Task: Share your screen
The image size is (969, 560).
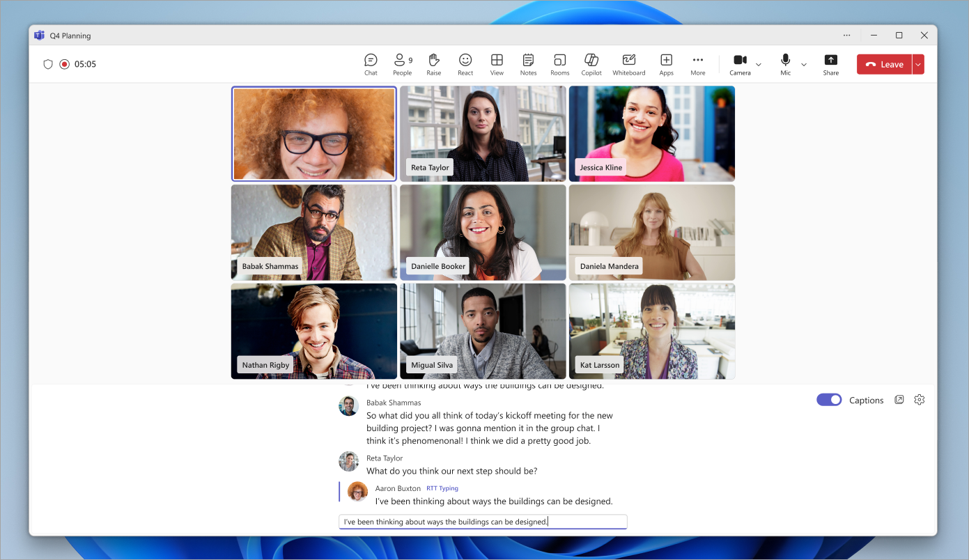Action: [x=830, y=63]
